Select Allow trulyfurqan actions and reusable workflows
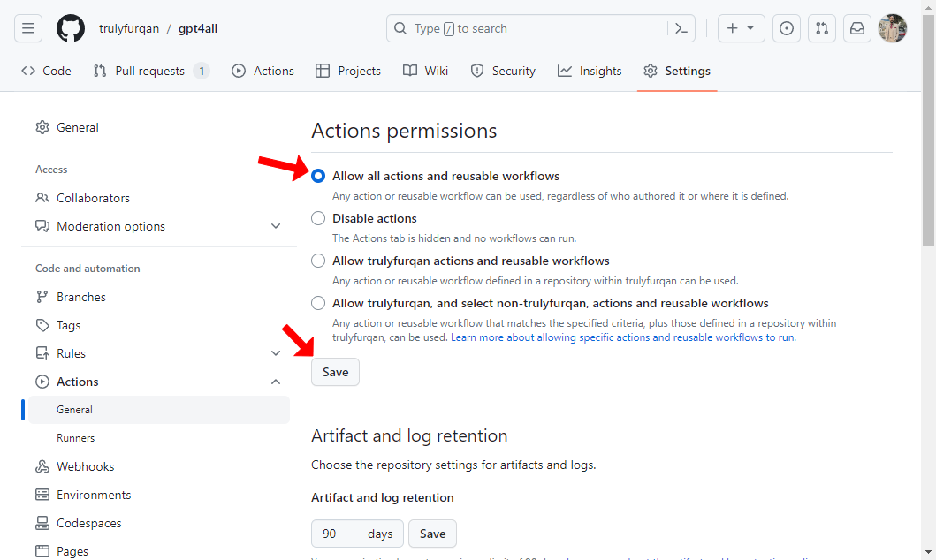The width and height of the screenshot is (936, 560). [x=318, y=261]
